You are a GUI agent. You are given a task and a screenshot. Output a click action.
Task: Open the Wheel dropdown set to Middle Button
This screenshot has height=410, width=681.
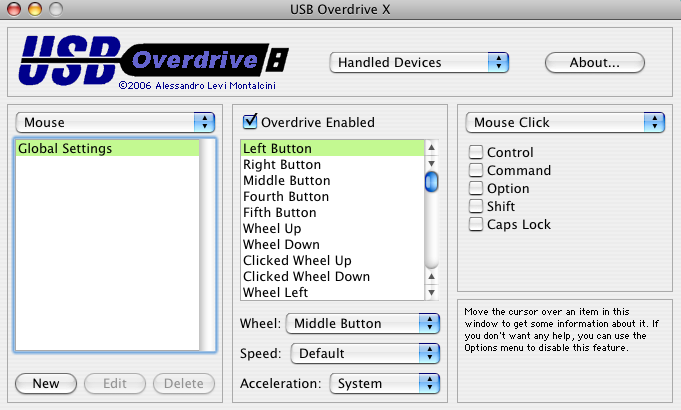[363, 324]
